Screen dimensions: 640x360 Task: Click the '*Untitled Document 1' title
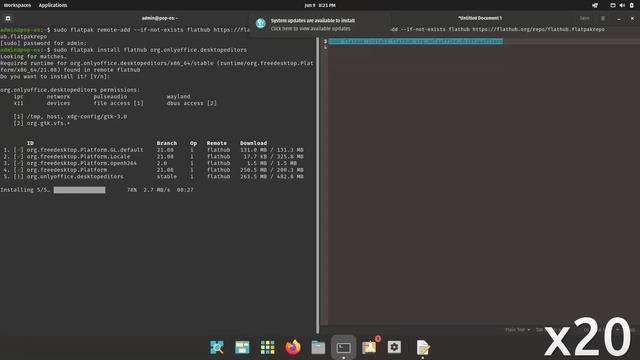click(480, 18)
